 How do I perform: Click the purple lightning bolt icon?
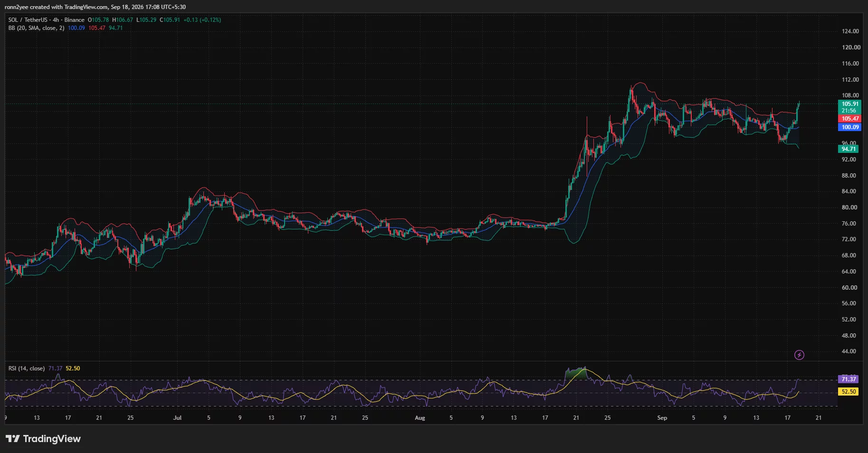[x=799, y=355]
